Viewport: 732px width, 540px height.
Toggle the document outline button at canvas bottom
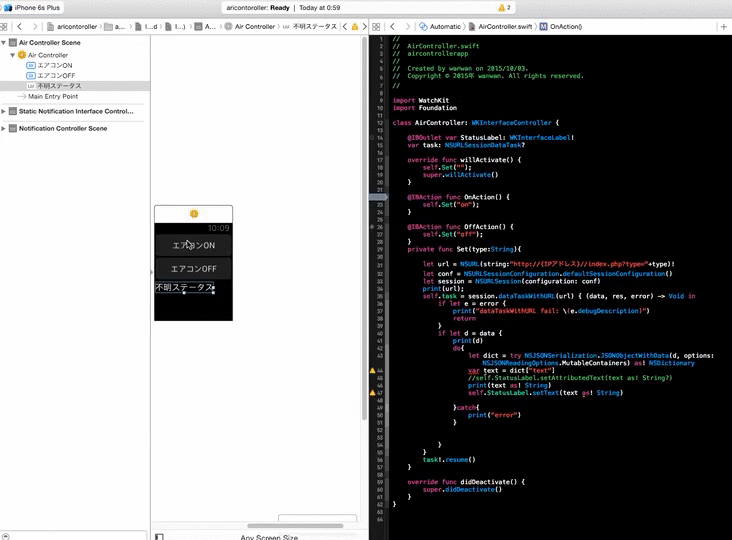coord(159,537)
